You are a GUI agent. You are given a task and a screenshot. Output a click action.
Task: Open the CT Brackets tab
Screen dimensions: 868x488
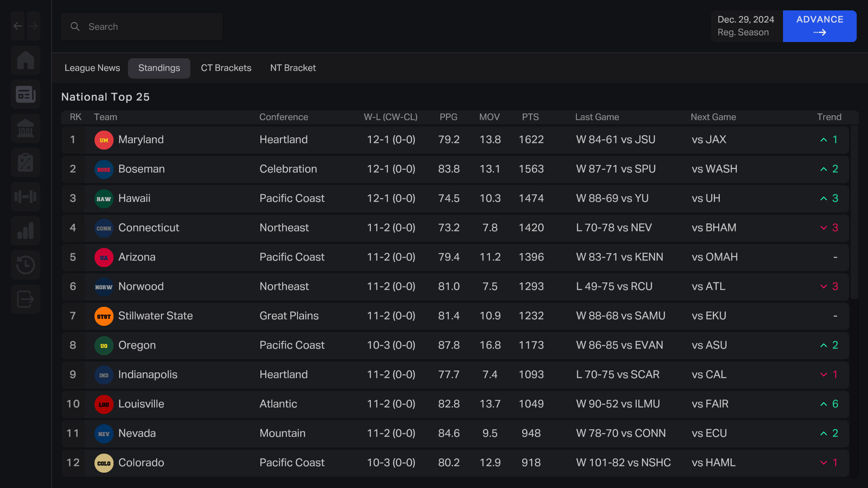[226, 68]
